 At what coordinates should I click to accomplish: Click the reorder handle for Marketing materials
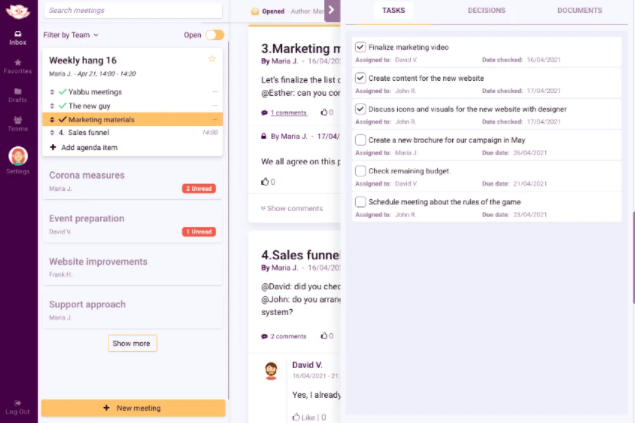pos(52,119)
